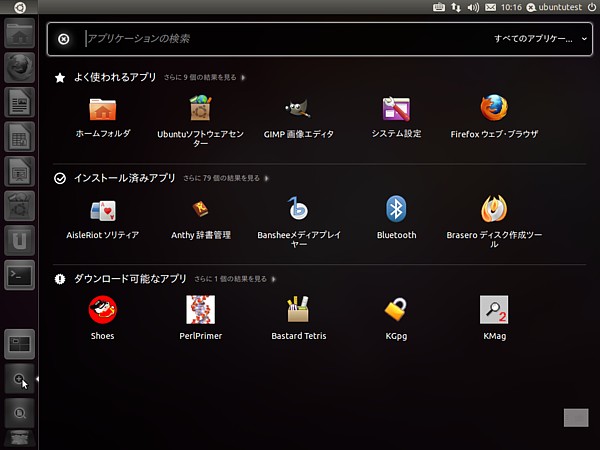Screen dimensions: 600x450
Task: Open the 10:16 clock menu
Action: coord(511,7)
